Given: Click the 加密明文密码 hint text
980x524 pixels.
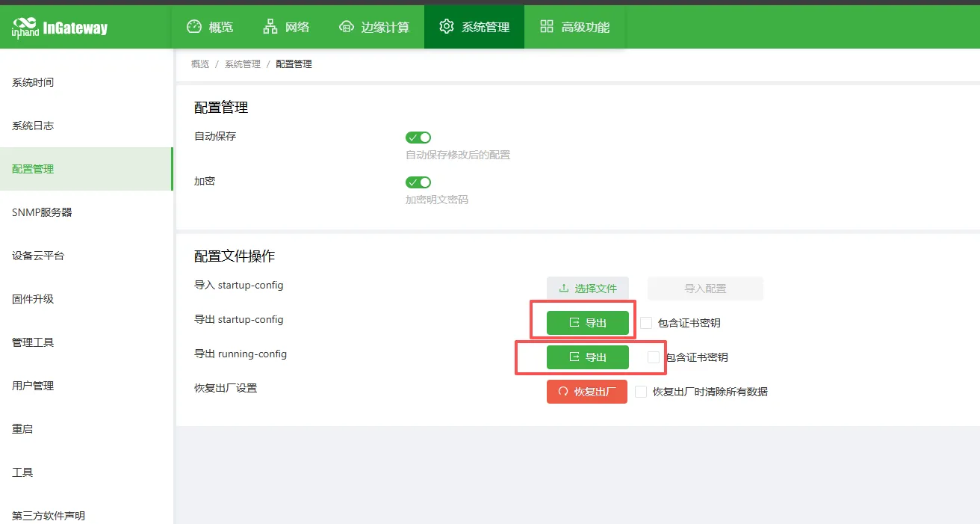Looking at the screenshot, I should 437,200.
